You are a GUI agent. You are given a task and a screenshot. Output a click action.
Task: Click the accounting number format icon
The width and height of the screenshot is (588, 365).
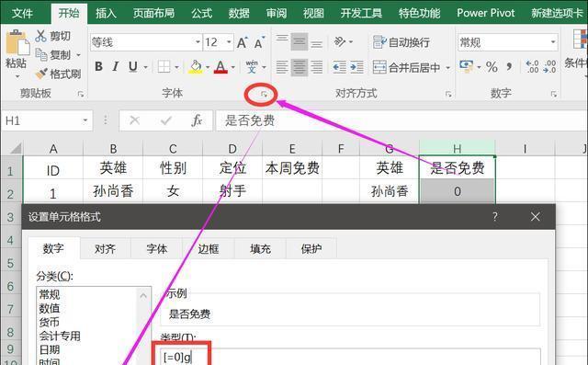click(x=466, y=66)
